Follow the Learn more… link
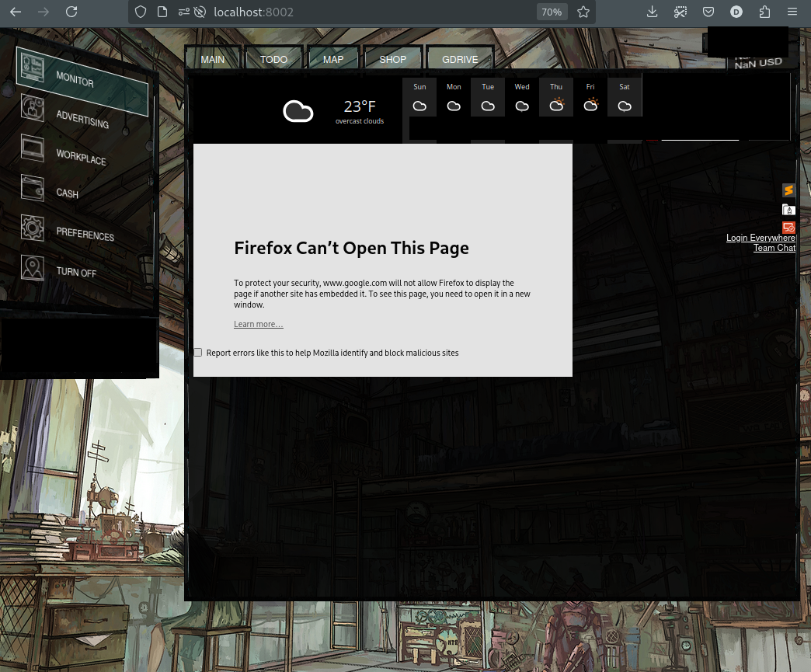The width and height of the screenshot is (811, 672). pos(258,324)
